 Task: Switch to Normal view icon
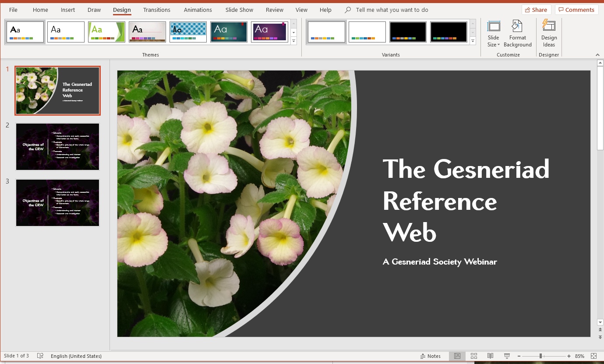457,356
